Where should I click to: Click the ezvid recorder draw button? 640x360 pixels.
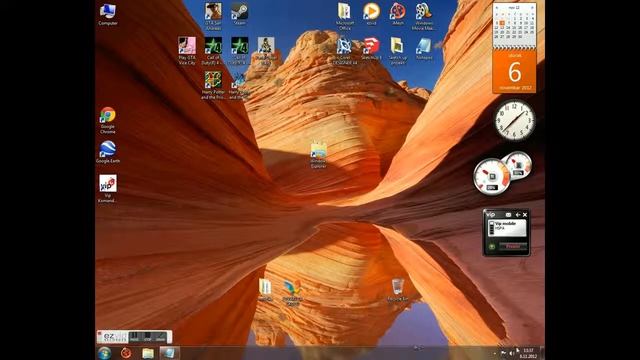click(x=160, y=337)
